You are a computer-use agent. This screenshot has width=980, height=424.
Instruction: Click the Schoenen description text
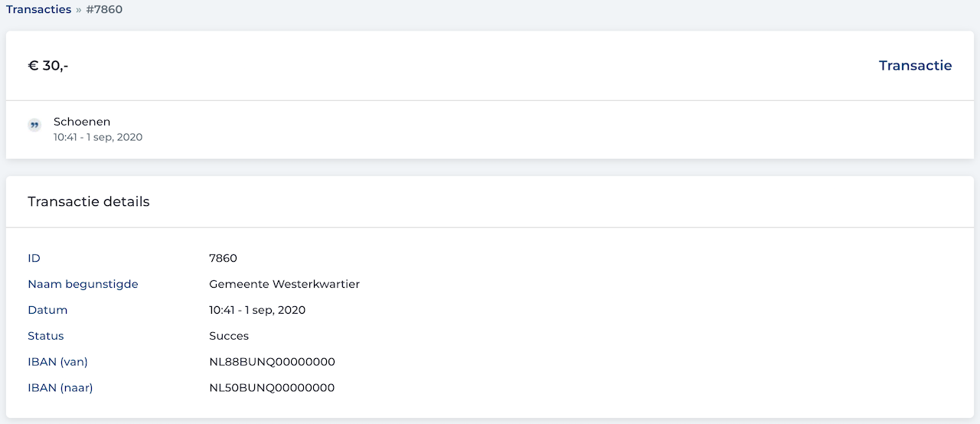pos(82,122)
